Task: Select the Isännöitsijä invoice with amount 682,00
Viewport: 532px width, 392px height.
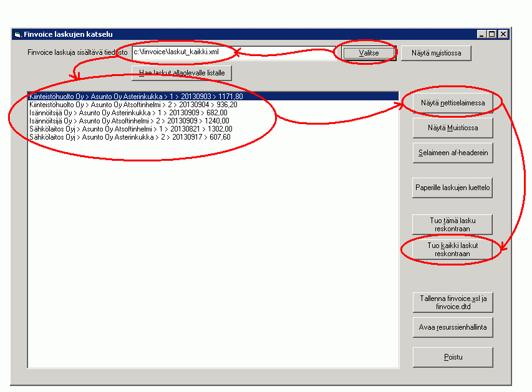Action: (129, 113)
